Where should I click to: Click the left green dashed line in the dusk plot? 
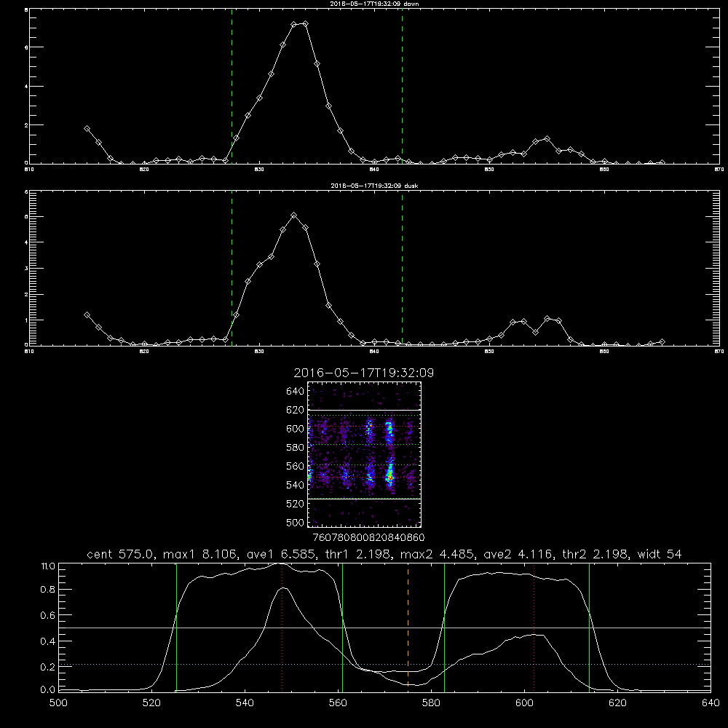[x=232, y=268]
